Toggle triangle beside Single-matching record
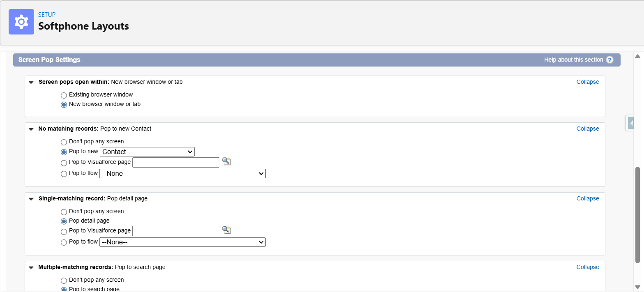The image size is (644, 292). coord(31,199)
